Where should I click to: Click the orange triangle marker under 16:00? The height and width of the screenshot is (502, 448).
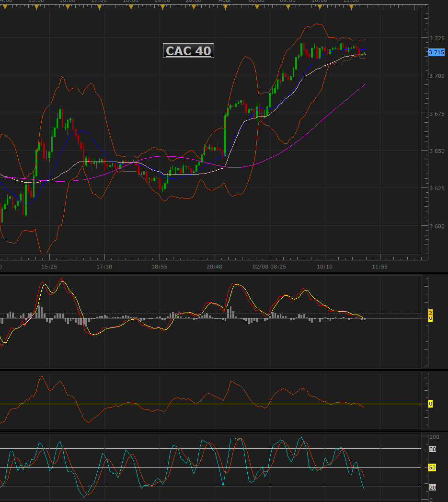coord(68,8)
